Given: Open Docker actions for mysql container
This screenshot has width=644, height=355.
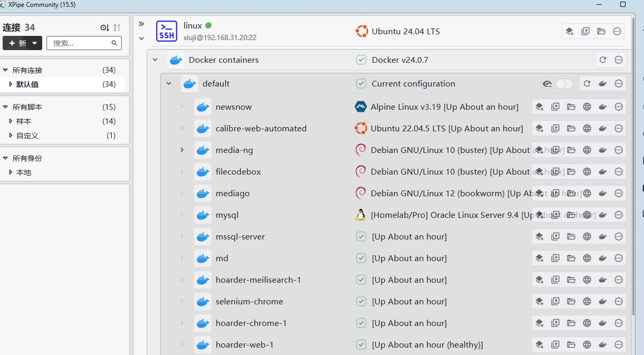Looking at the screenshot, I should [x=603, y=215].
